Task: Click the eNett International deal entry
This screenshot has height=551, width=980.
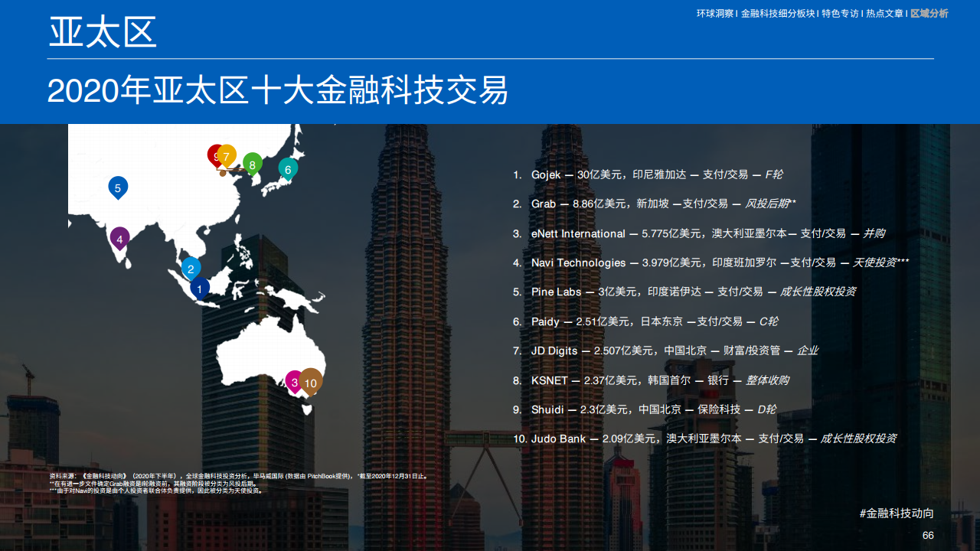Action: coord(699,233)
